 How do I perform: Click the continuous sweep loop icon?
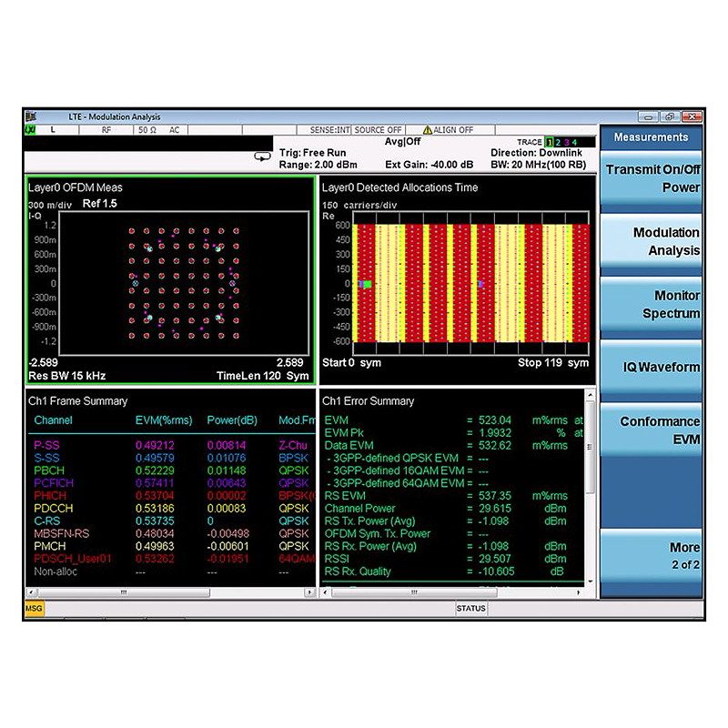[x=262, y=157]
